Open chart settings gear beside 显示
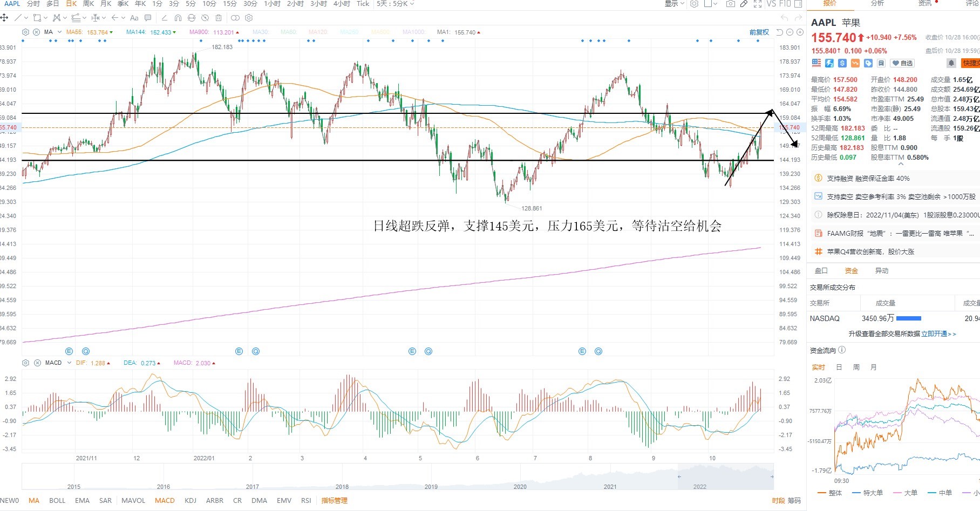The height and width of the screenshot is (511, 980). (x=694, y=4)
